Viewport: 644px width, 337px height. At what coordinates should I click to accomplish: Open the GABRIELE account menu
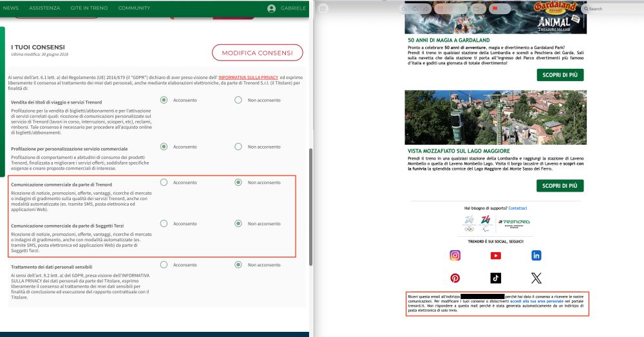[293, 8]
